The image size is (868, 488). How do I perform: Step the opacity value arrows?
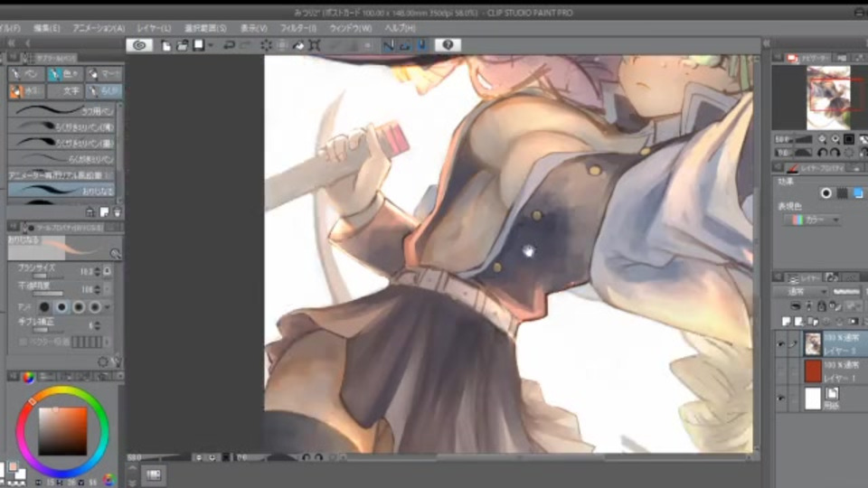pyautogui.click(x=98, y=289)
